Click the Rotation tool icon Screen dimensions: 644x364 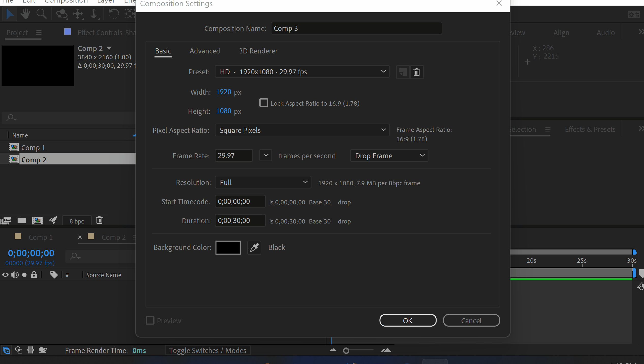tap(114, 13)
